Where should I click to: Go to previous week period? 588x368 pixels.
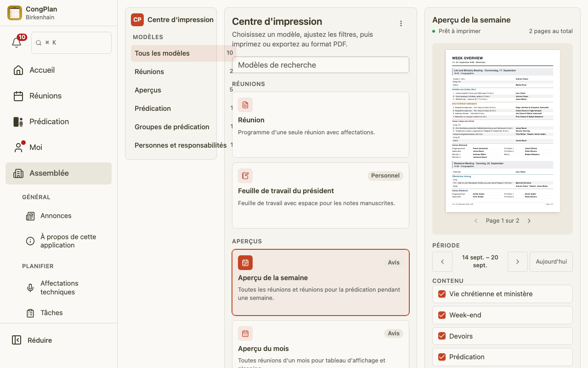point(442,262)
